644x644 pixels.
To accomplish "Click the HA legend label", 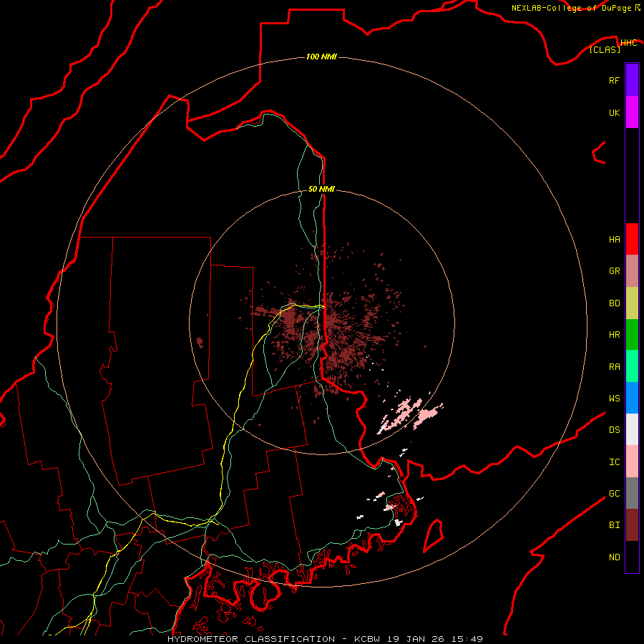I will pos(614,239).
